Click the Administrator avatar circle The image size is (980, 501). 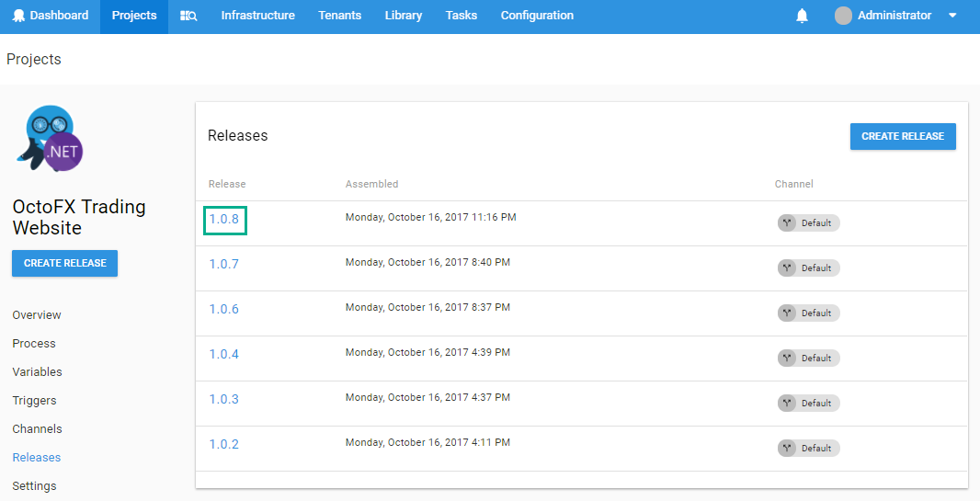click(843, 16)
